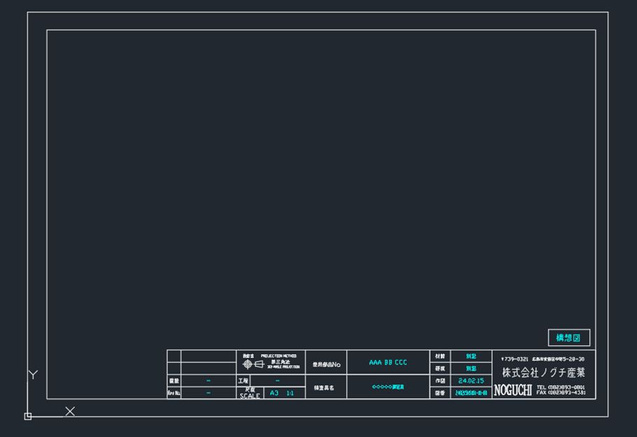Select the PROJECTION METHOD text
This screenshot has height=437, width=637.
pos(278,356)
